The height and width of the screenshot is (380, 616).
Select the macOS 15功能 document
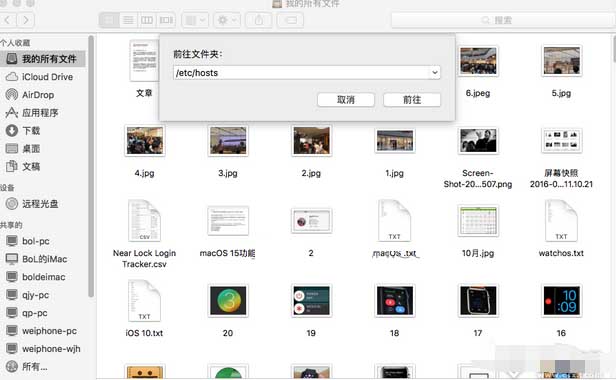coord(228,221)
